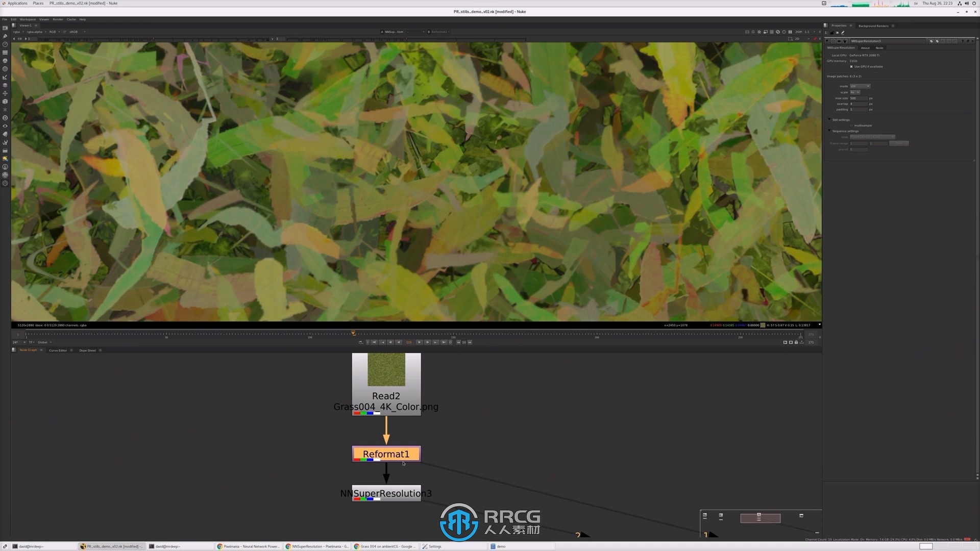Click the pencil edit icon in Properties

(x=843, y=33)
